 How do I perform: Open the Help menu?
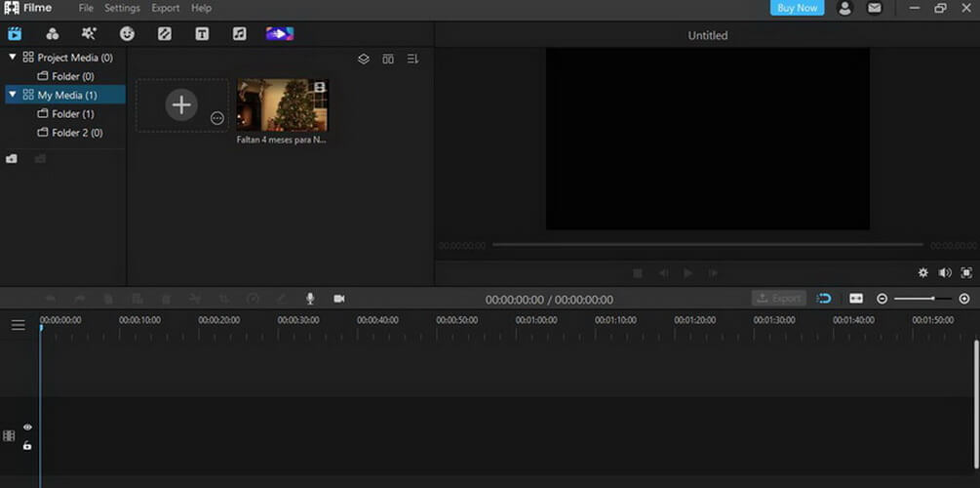pyautogui.click(x=201, y=8)
